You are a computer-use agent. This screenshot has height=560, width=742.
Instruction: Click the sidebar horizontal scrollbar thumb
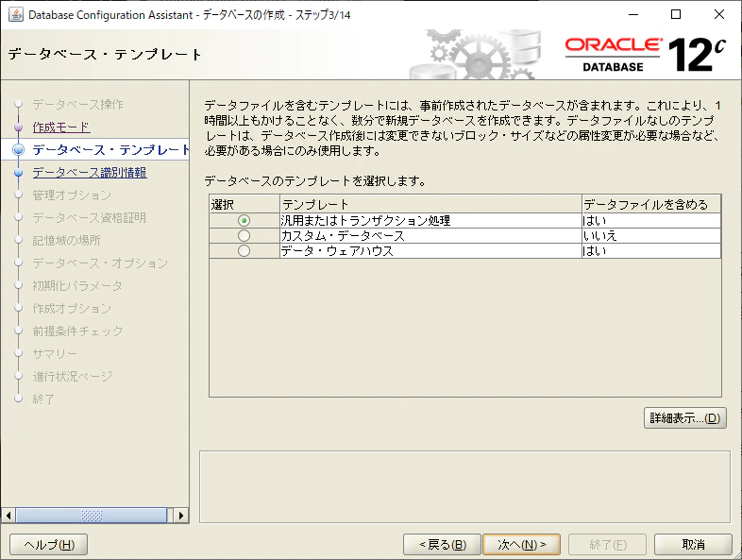click(x=92, y=515)
